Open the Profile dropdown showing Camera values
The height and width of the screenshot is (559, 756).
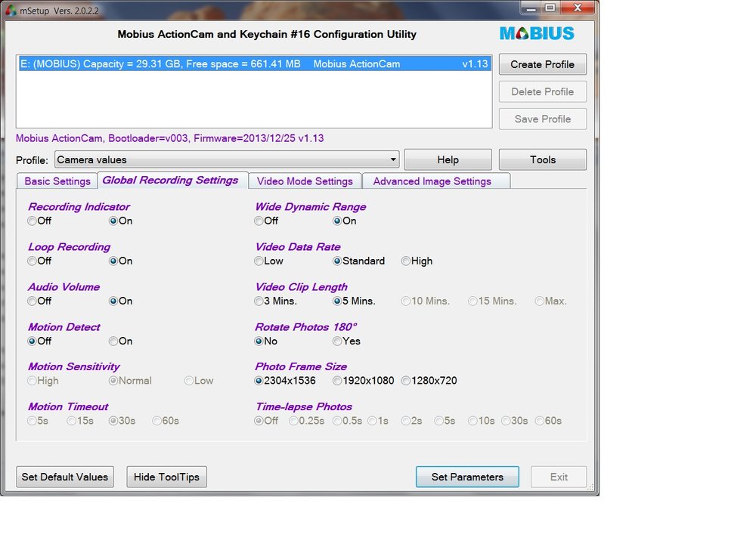point(227,159)
